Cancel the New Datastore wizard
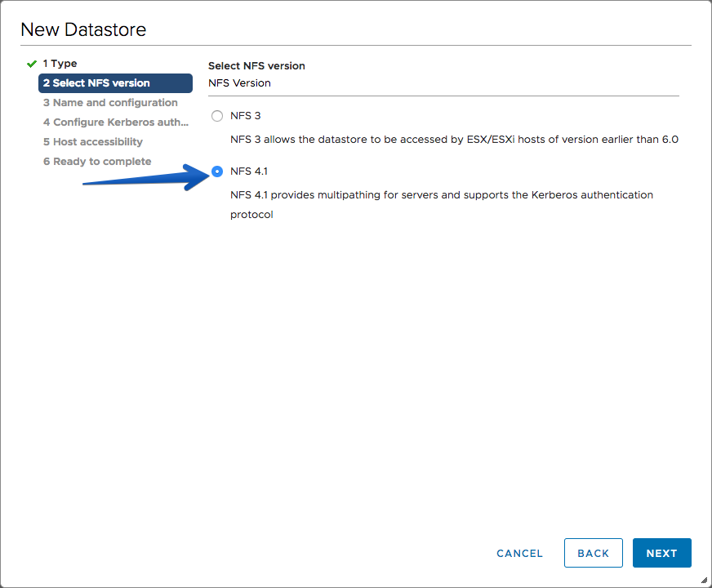This screenshot has width=712, height=588. (519, 553)
